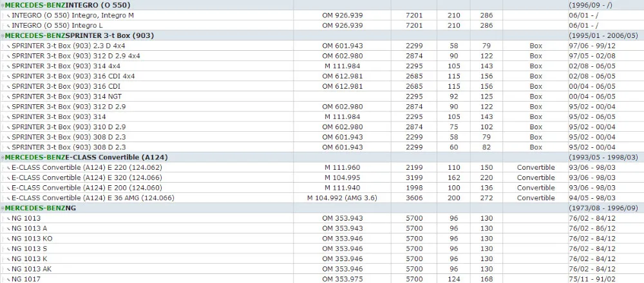Click horsepower 272 in the E 36 AMG row
The image size is (644, 283).
(x=487, y=198)
